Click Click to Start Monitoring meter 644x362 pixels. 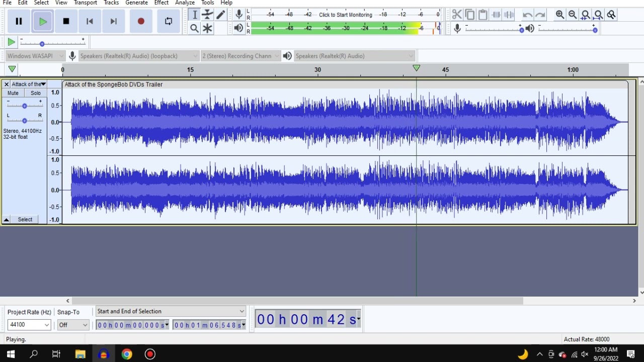pyautogui.click(x=345, y=15)
